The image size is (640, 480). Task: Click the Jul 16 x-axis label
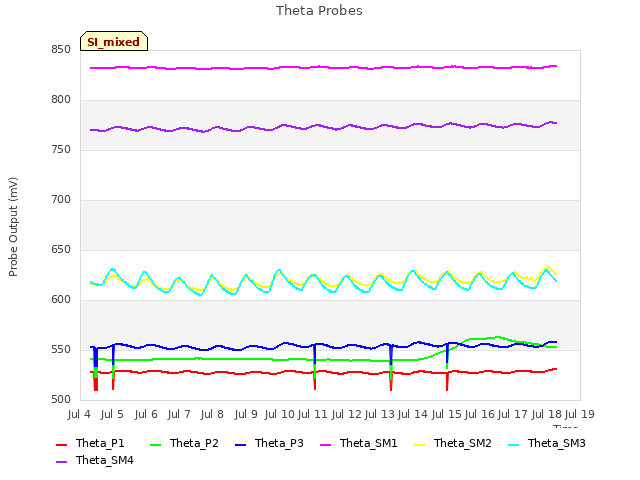[x=480, y=414]
